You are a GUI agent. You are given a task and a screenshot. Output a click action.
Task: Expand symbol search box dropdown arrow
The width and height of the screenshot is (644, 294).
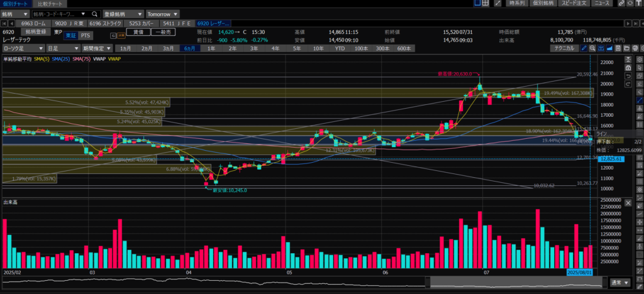coord(84,14)
